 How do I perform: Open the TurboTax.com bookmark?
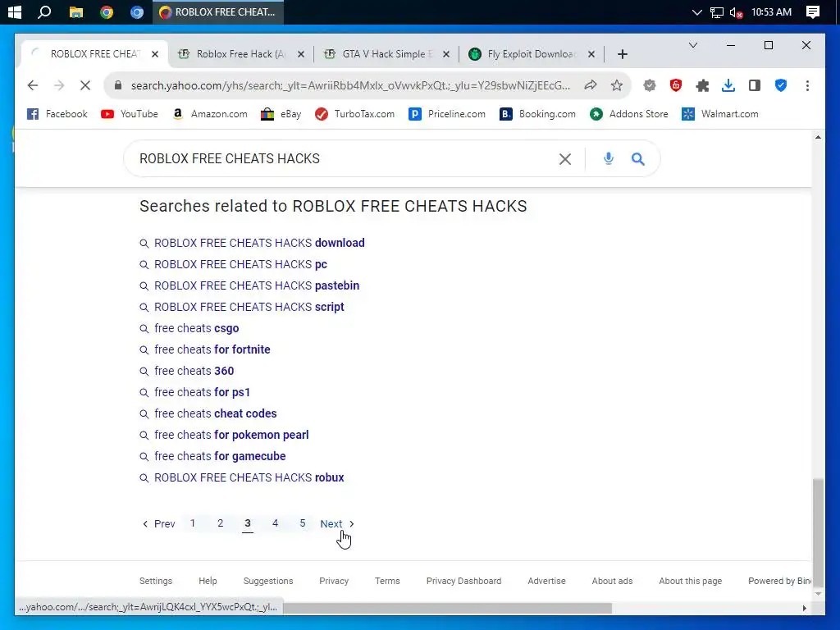click(x=355, y=114)
